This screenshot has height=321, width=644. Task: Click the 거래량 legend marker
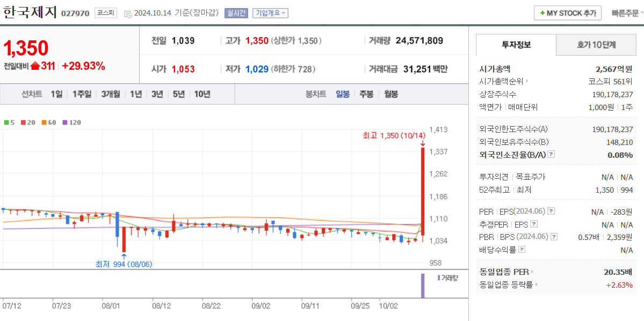[x=439, y=278]
